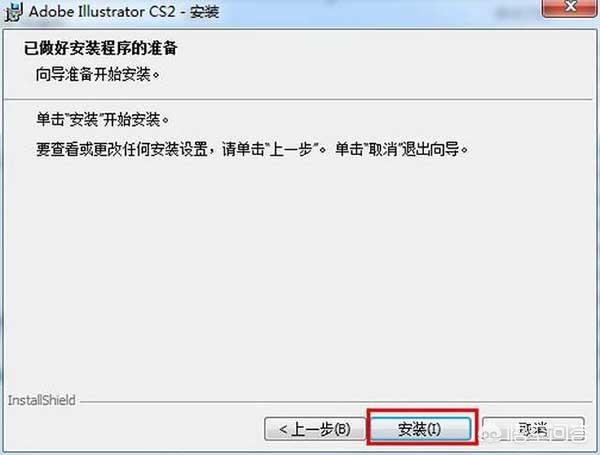Screen dimensions: 600x455
Task: Close the Adobe Illustrator CS2 installer window
Action: [570, 7]
